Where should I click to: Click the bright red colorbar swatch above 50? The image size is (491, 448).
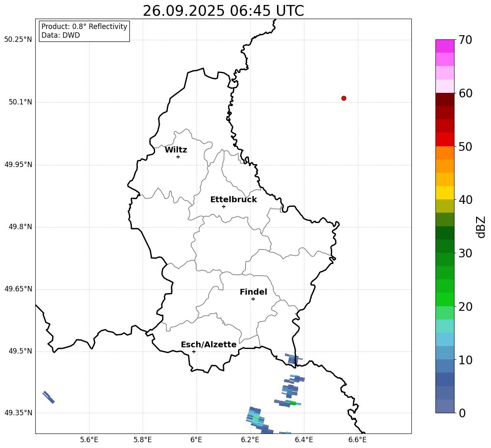coord(445,140)
